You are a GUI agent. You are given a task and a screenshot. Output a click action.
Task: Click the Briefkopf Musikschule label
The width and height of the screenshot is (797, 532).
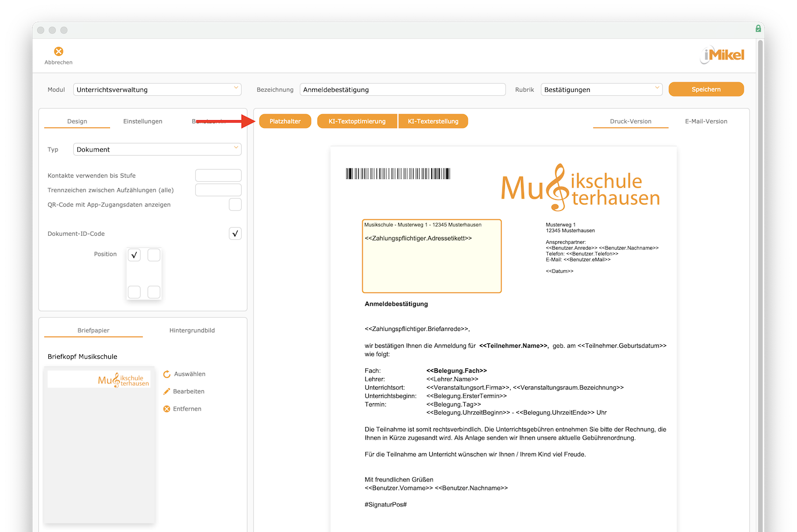click(x=82, y=357)
